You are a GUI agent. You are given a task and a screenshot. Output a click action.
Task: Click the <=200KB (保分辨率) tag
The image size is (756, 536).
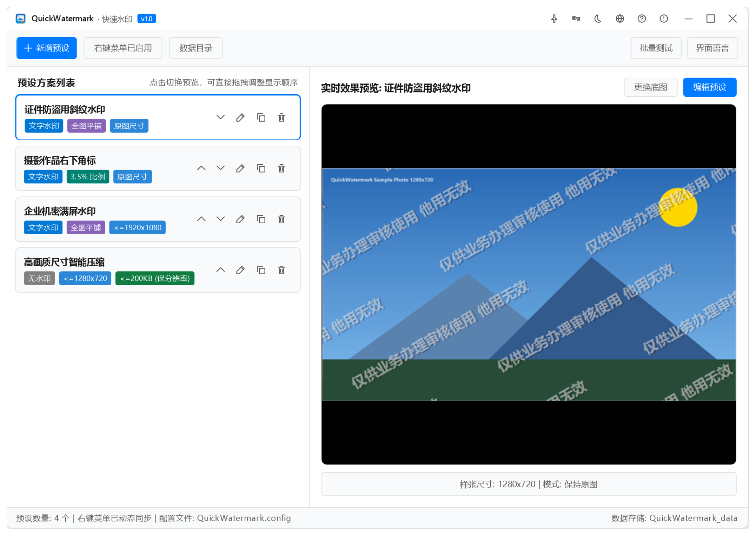155,278
